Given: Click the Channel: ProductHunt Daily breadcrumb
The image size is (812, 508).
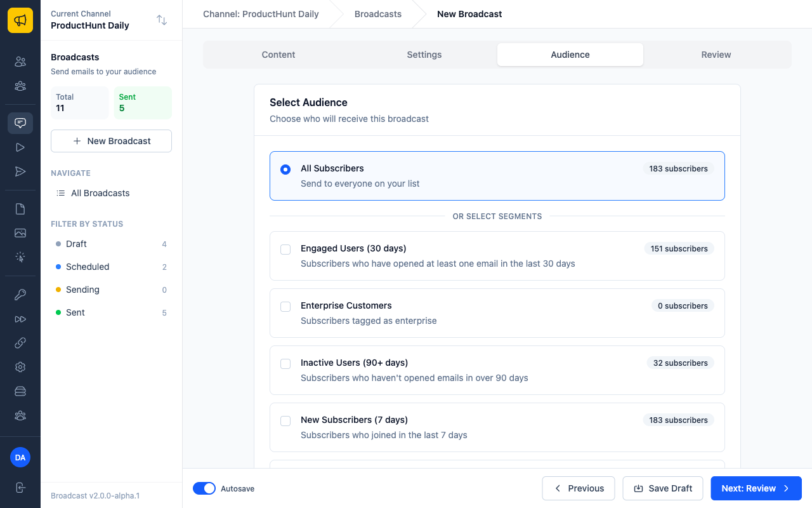Looking at the screenshot, I should [x=261, y=14].
